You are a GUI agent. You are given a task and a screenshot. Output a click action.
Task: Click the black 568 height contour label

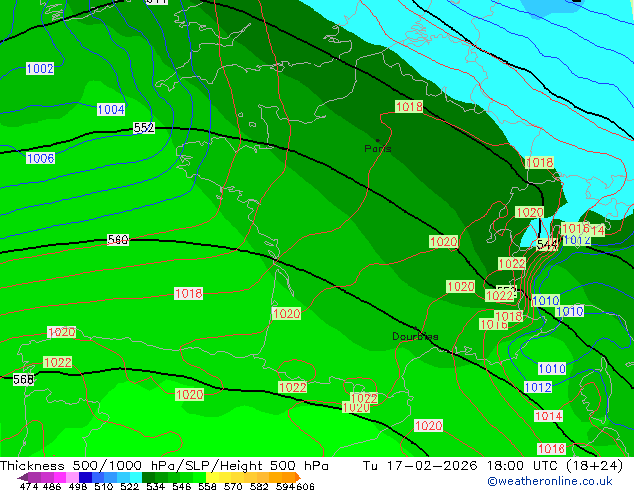pyautogui.click(x=23, y=379)
